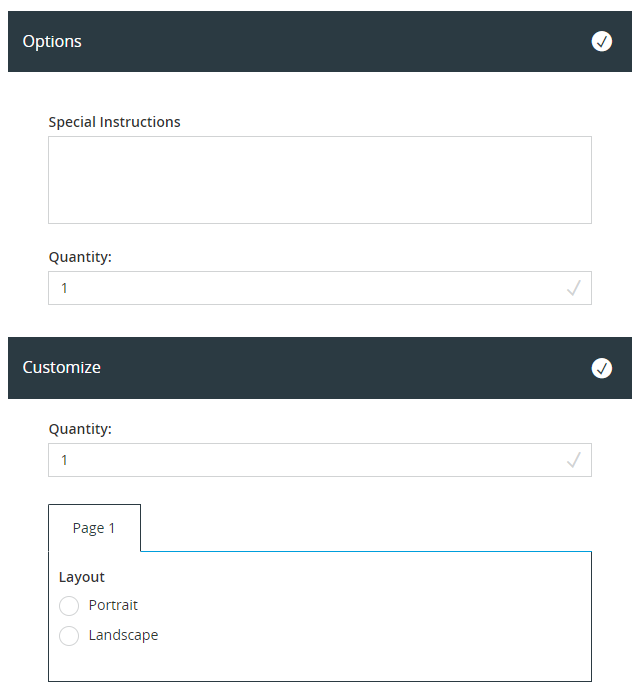Viewport: 641px width, 700px height.
Task: Focus the Special Instructions text area
Action: 320,180
